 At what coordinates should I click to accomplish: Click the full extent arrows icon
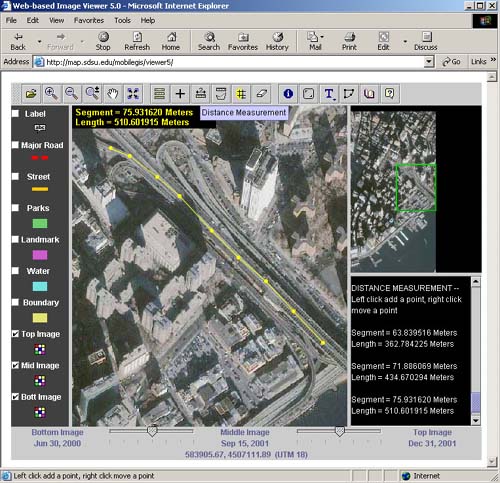[133, 94]
